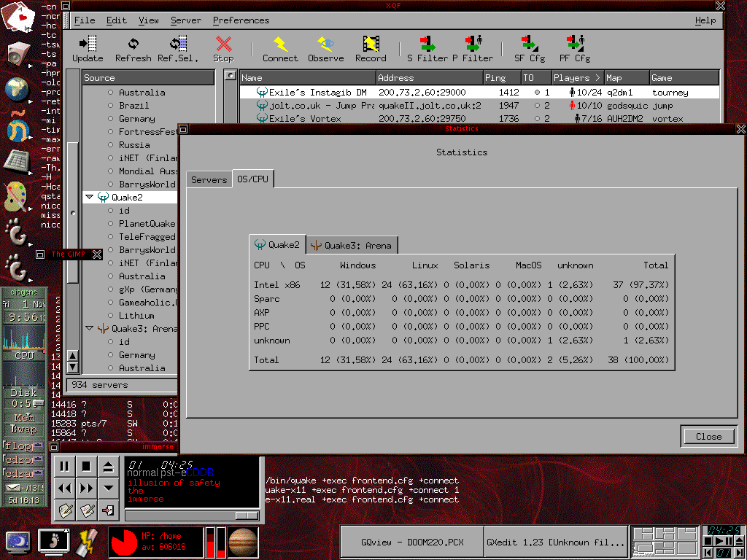Open the Server menu
This screenshot has width=747, height=560.
coord(186,20)
